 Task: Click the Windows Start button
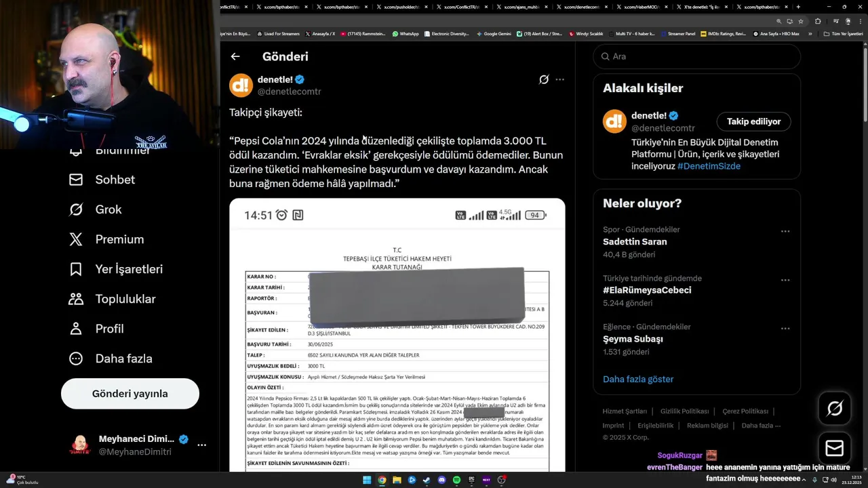[x=367, y=480]
